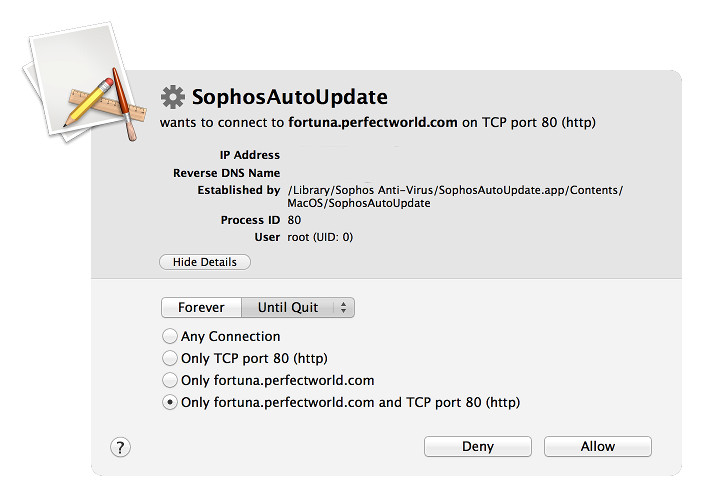Image resolution: width=702 pixels, height=496 pixels.
Task: Choose the Forever duration segment
Action: click(201, 308)
